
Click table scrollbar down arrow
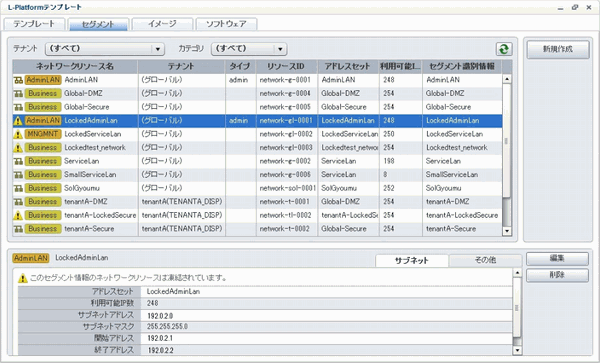pyautogui.click(x=507, y=231)
